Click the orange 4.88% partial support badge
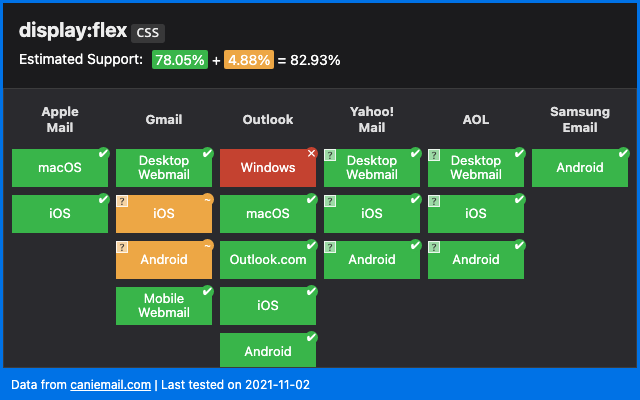This screenshot has height=400, width=640. pyautogui.click(x=249, y=60)
